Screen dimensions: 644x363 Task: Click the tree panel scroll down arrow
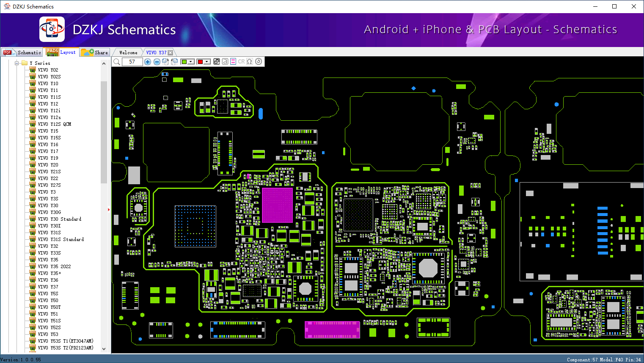[104, 349]
